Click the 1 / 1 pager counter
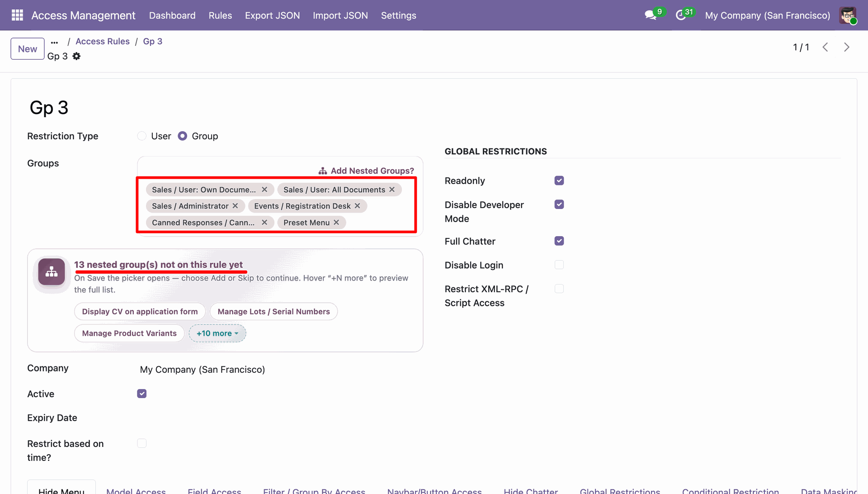Image resolution: width=868 pixels, height=494 pixels. click(x=801, y=47)
